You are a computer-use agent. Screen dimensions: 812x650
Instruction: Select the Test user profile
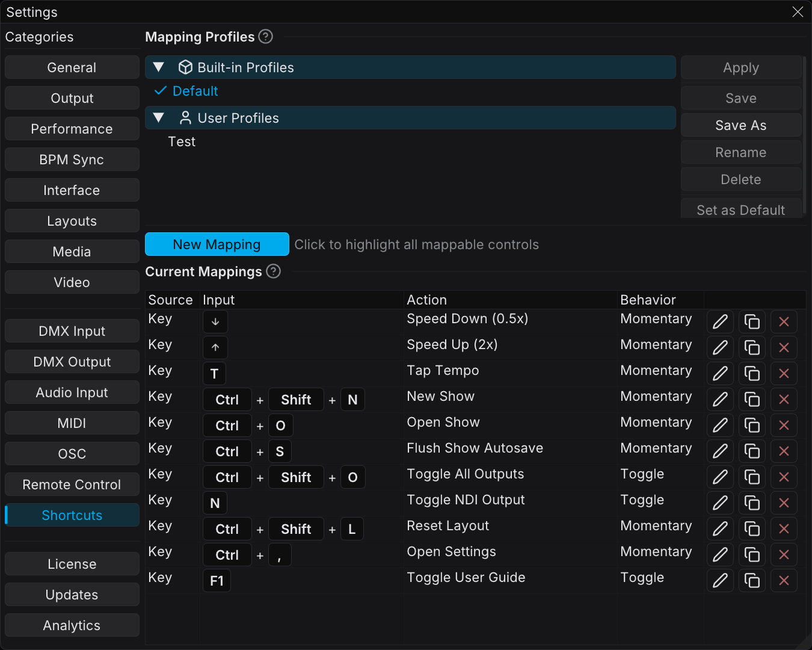point(182,141)
